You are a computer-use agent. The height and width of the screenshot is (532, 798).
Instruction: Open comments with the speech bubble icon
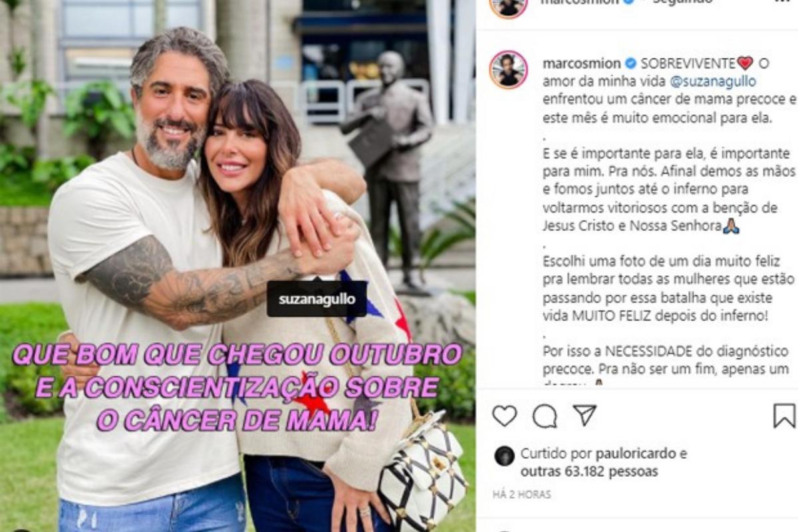tap(545, 416)
